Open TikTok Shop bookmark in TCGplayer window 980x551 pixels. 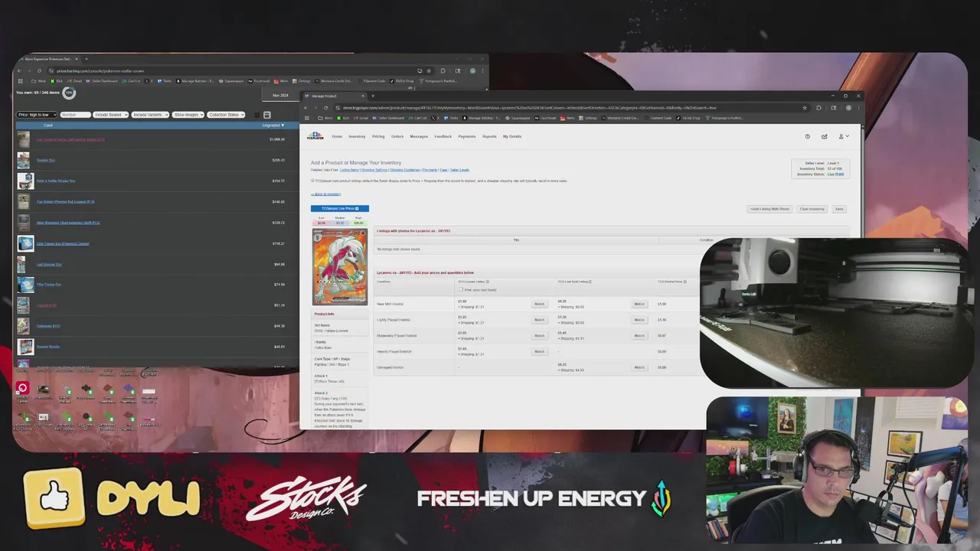689,118
